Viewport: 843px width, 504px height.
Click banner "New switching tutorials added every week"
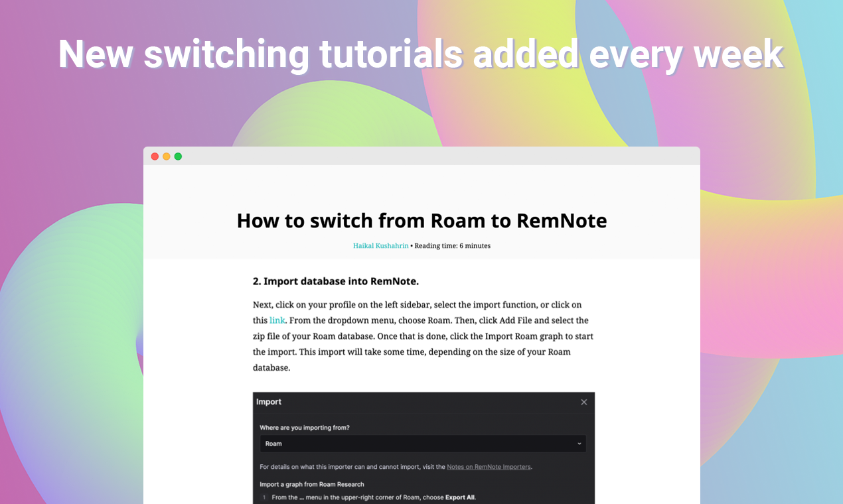(x=421, y=53)
